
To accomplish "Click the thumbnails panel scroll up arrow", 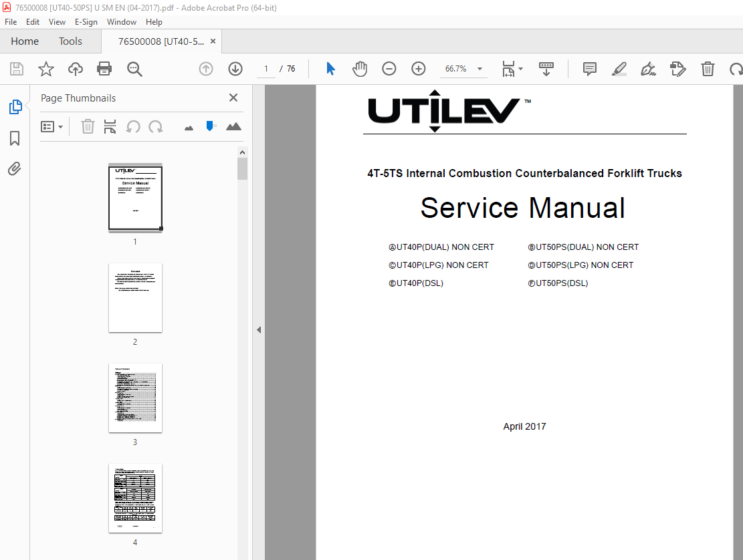I will 242,152.
